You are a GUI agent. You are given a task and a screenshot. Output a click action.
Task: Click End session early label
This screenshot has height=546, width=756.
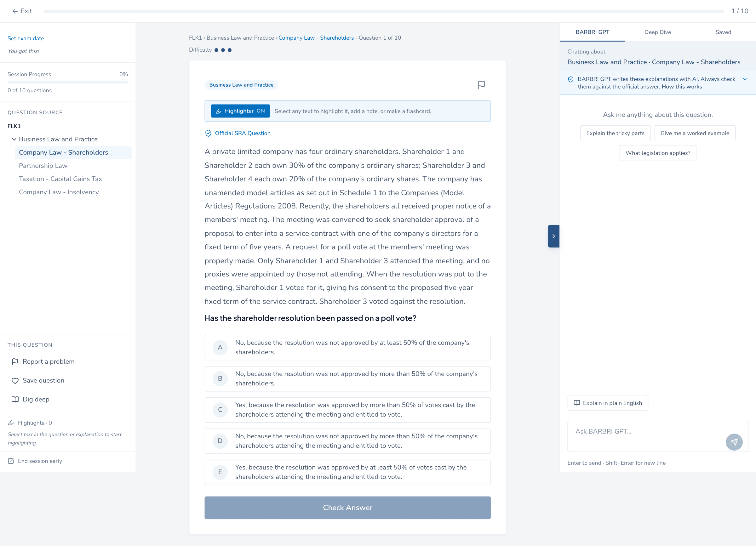click(40, 461)
